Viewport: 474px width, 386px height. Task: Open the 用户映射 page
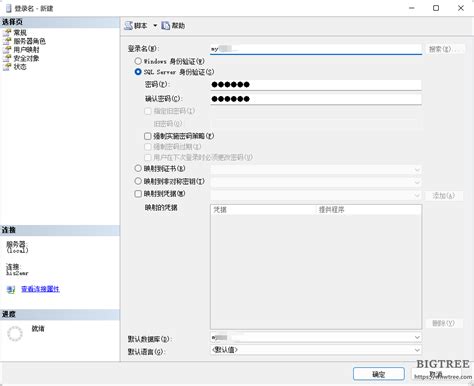pos(26,50)
